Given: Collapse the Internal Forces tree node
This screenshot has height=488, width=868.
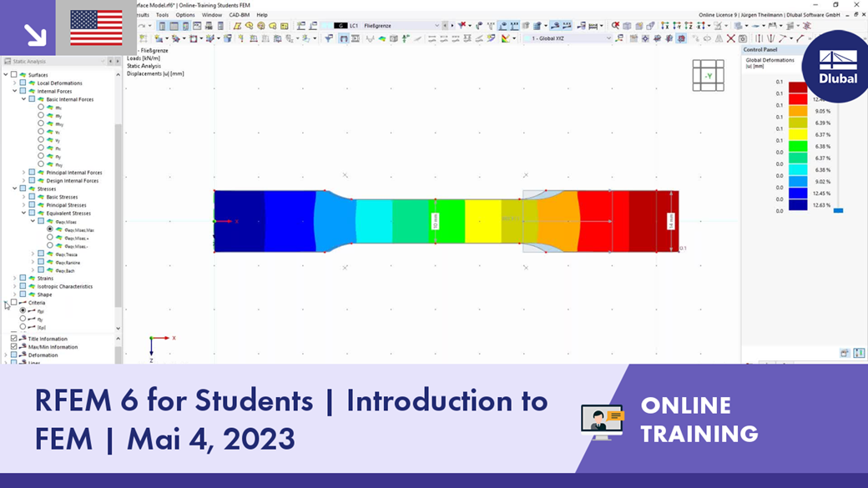Looking at the screenshot, I should tap(14, 91).
